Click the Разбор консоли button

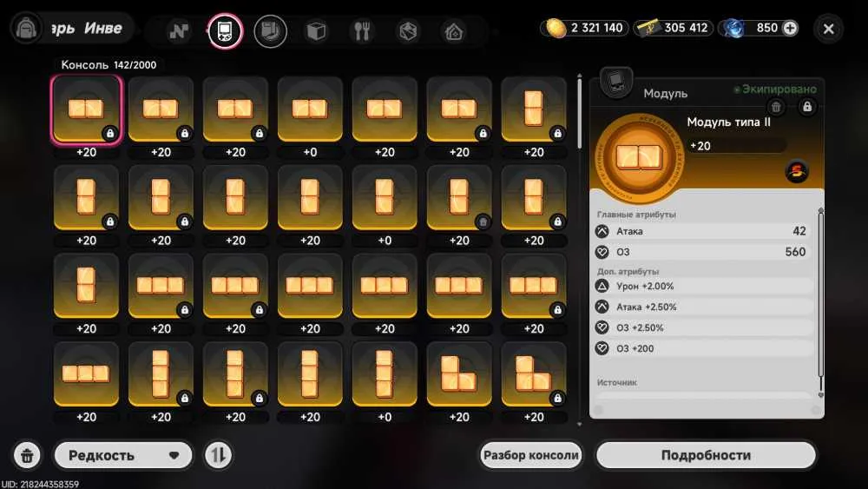[x=531, y=455]
